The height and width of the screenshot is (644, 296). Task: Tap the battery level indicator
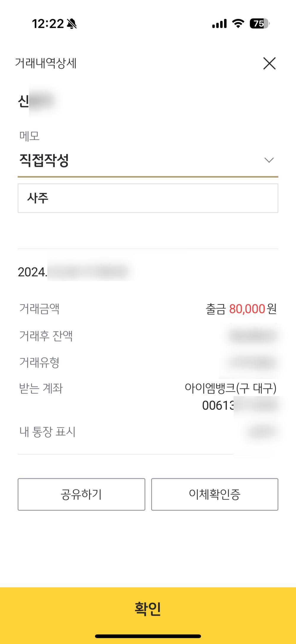259,23
